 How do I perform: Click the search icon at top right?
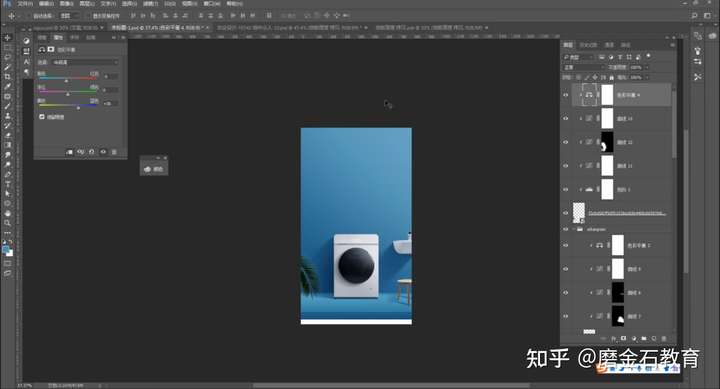(695, 16)
